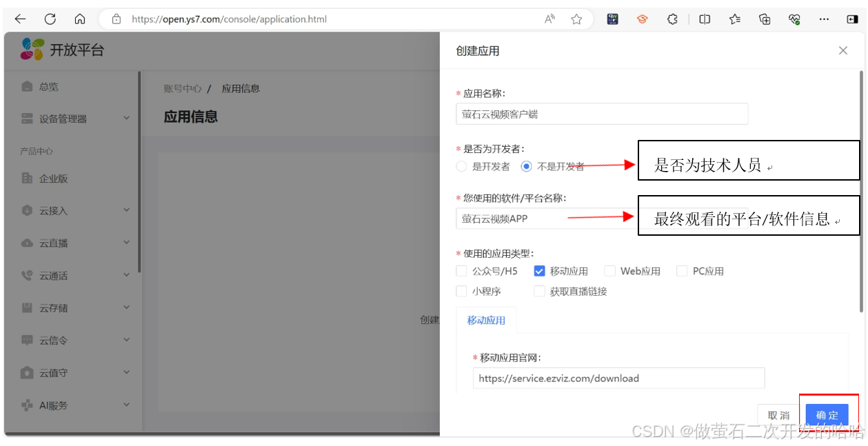Screen dimensions: 868x446
Task: Open browser essentials heart icon
Action: [794, 19]
